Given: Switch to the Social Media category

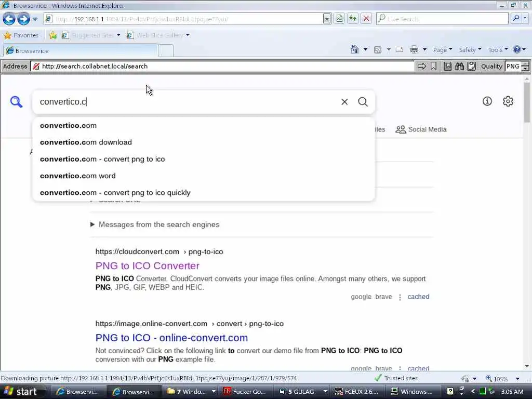Looking at the screenshot, I should click(421, 129).
